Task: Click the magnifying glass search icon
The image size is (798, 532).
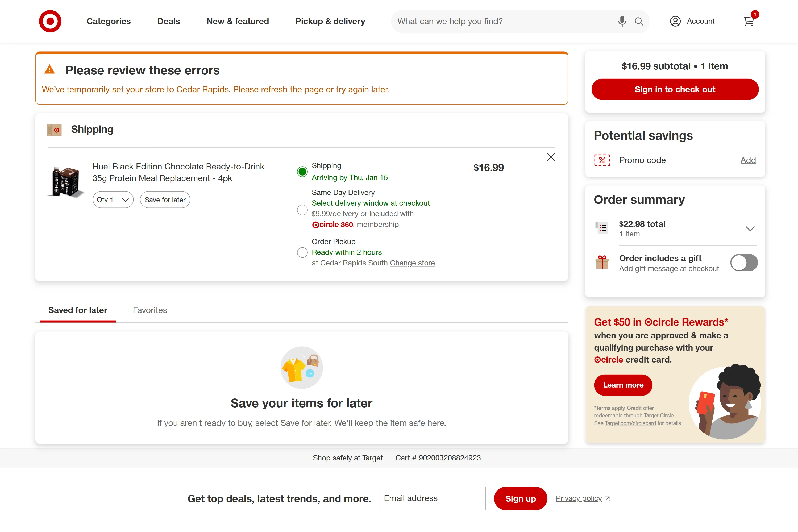Action: [639, 21]
